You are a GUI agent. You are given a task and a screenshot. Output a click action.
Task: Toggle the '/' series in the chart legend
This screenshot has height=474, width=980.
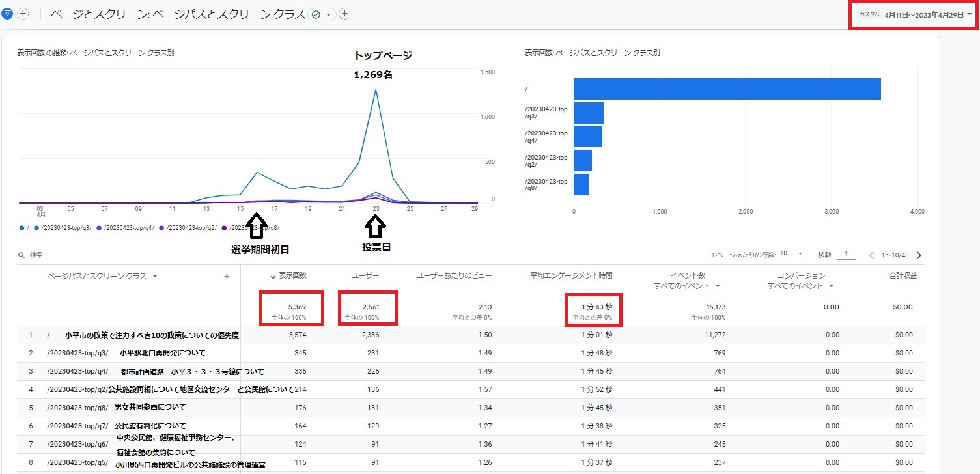pyautogui.click(x=22, y=228)
